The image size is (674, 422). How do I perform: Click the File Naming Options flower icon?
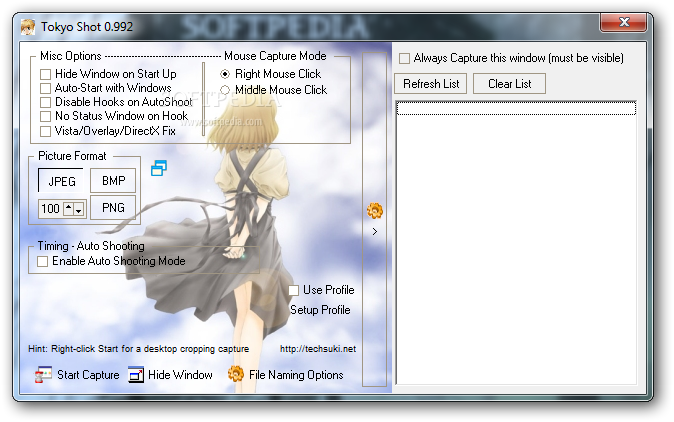tap(236, 374)
